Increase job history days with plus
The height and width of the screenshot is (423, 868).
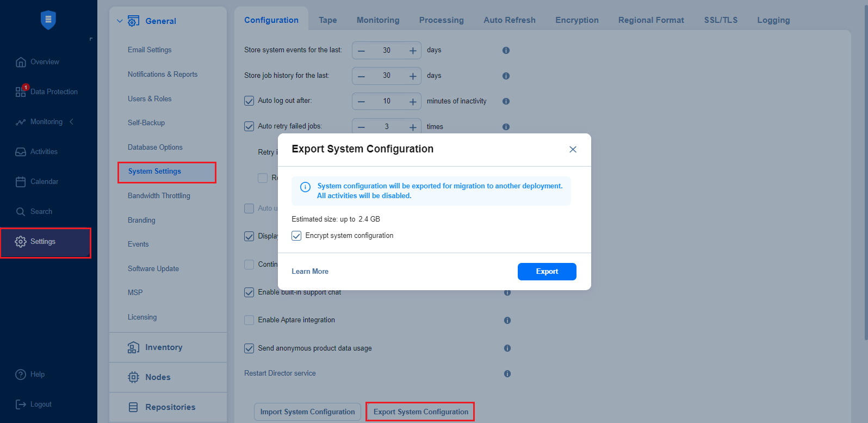(413, 76)
